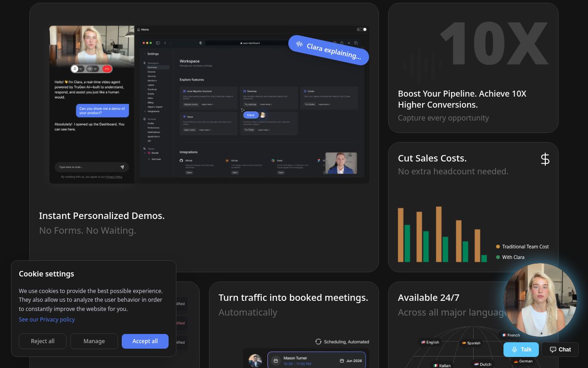Open the Chat button next to Talk

[x=560, y=350]
